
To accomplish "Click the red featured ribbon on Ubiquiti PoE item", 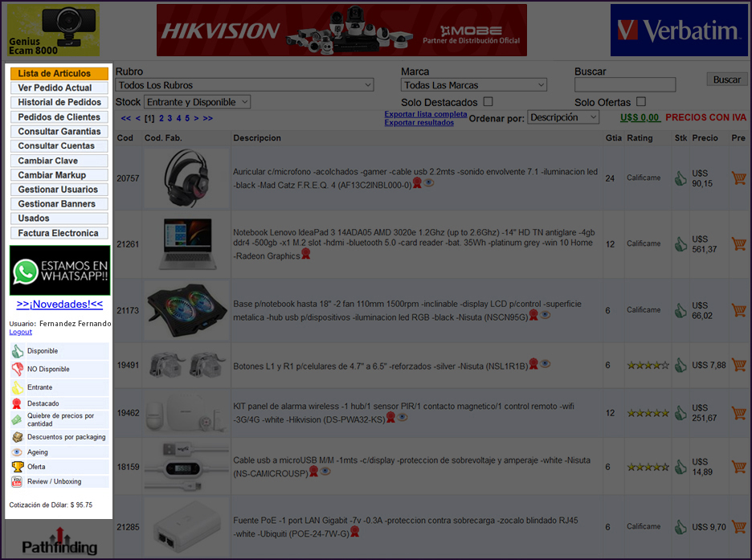I will pos(354,532).
